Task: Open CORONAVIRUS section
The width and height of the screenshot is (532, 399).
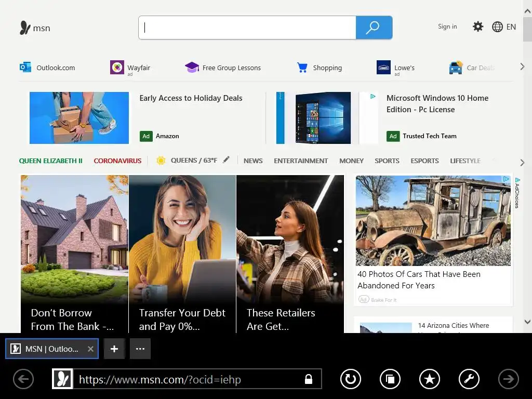Action: pos(117,161)
